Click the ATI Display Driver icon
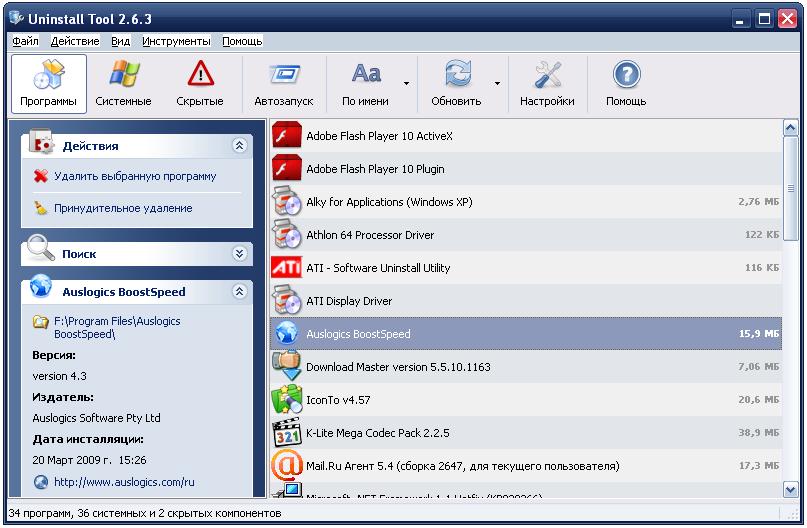This screenshot has height=528, width=807. click(287, 300)
